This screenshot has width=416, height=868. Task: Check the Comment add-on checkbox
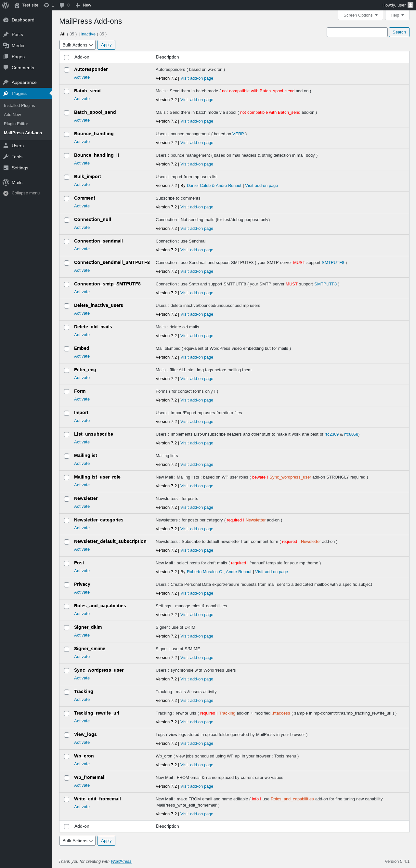(x=67, y=198)
